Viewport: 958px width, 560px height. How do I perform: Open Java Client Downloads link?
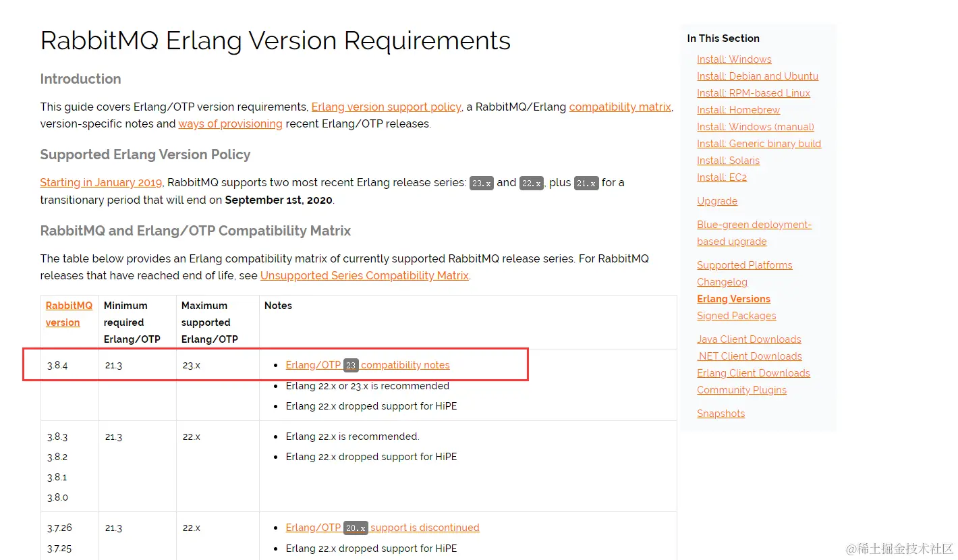pos(749,339)
